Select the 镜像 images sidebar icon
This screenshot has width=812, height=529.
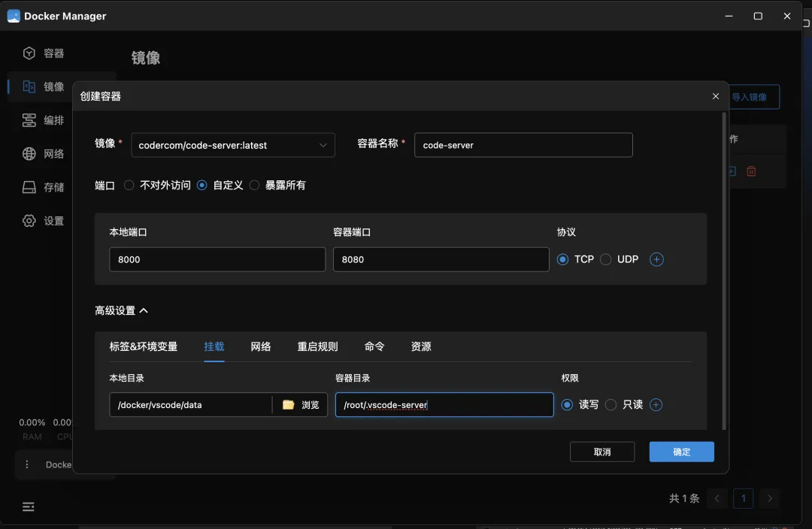(x=29, y=86)
